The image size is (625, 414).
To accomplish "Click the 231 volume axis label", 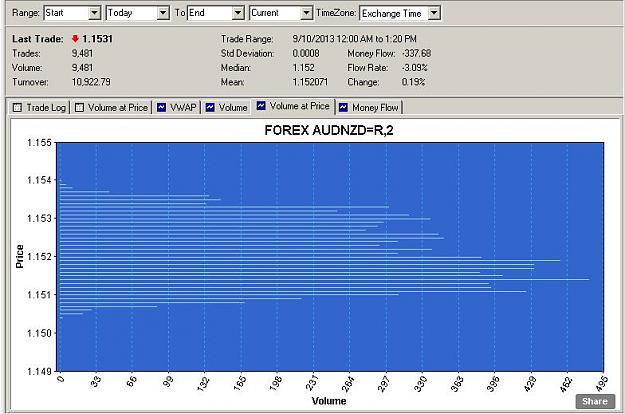I will [x=312, y=384].
